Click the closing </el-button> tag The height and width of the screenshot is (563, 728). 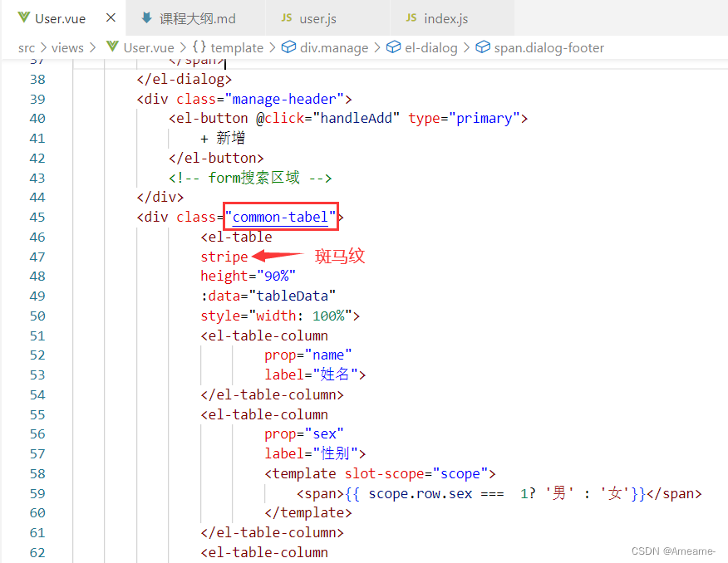click(x=216, y=158)
